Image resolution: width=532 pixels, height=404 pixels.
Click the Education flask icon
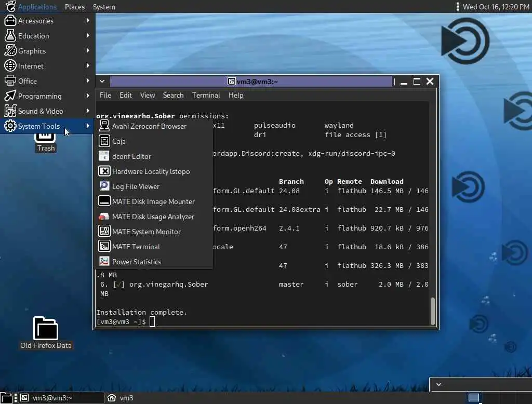tap(10, 36)
